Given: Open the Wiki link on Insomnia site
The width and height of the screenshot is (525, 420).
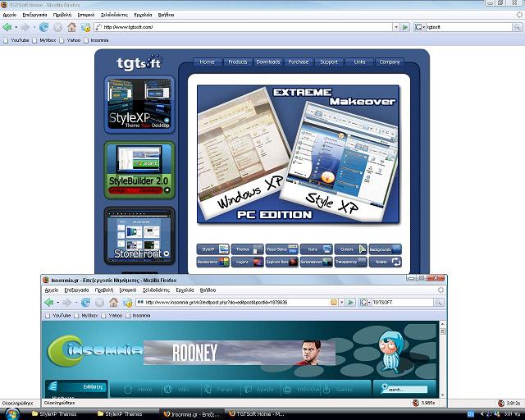Looking at the screenshot, I should tap(177, 390).
